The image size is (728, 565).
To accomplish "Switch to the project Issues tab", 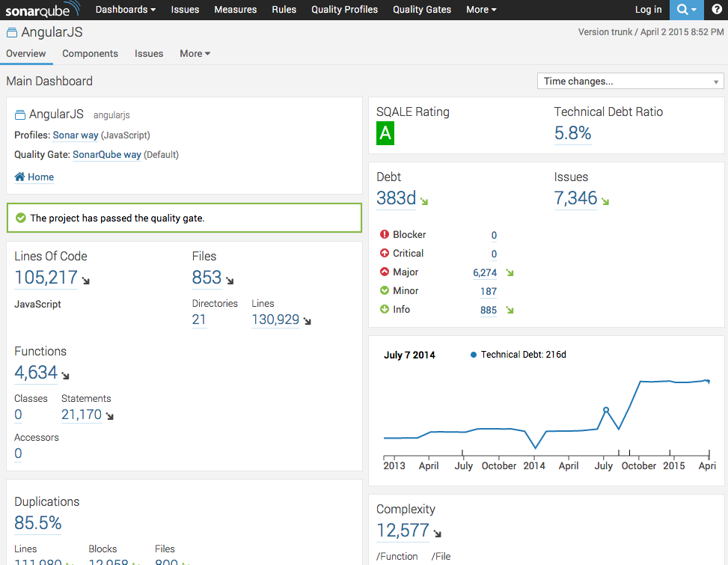I will point(149,54).
